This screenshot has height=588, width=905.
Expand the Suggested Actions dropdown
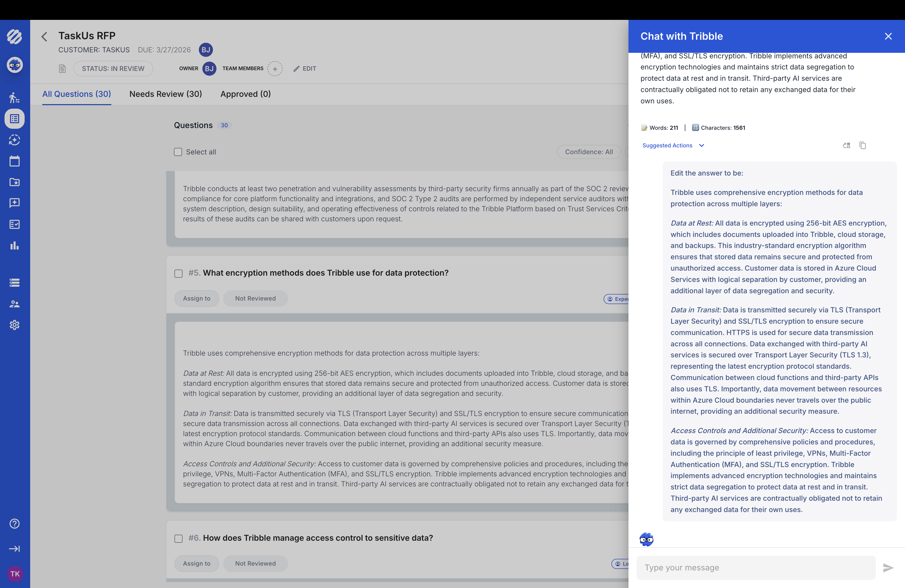[673, 145]
